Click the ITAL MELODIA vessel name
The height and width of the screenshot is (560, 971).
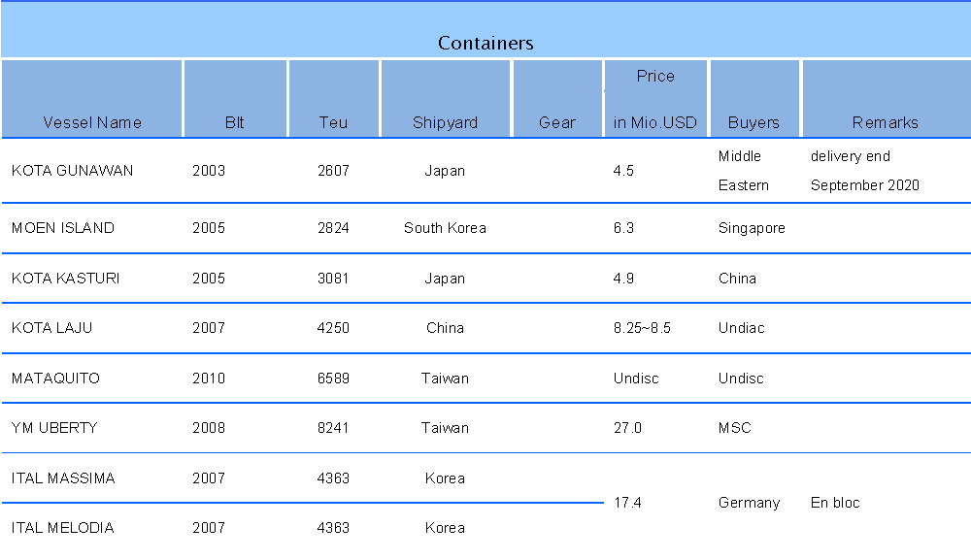(62, 528)
